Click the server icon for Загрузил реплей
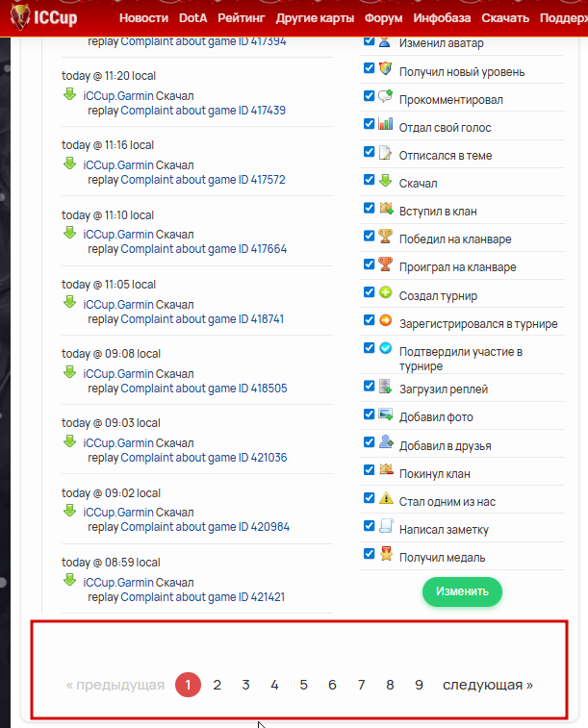The height and width of the screenshot is (728, 588). pyautogui.click(x=386, y=387)
